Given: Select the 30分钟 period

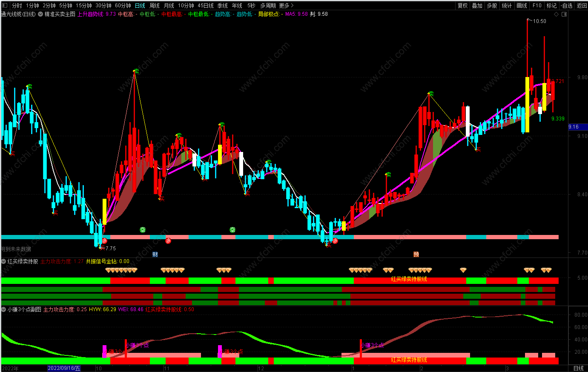Looking at the screenshot, I should [x=103, y=6].
